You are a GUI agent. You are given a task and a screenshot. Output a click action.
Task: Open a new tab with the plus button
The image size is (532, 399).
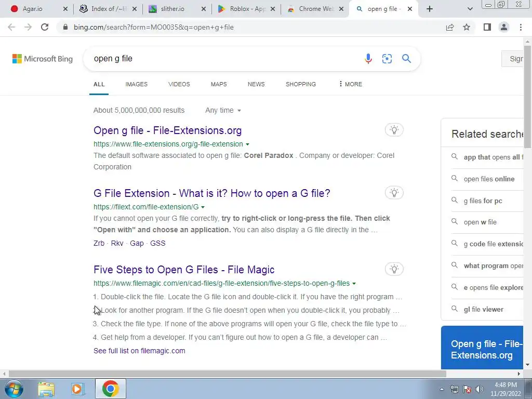click(x=430, y=9)
